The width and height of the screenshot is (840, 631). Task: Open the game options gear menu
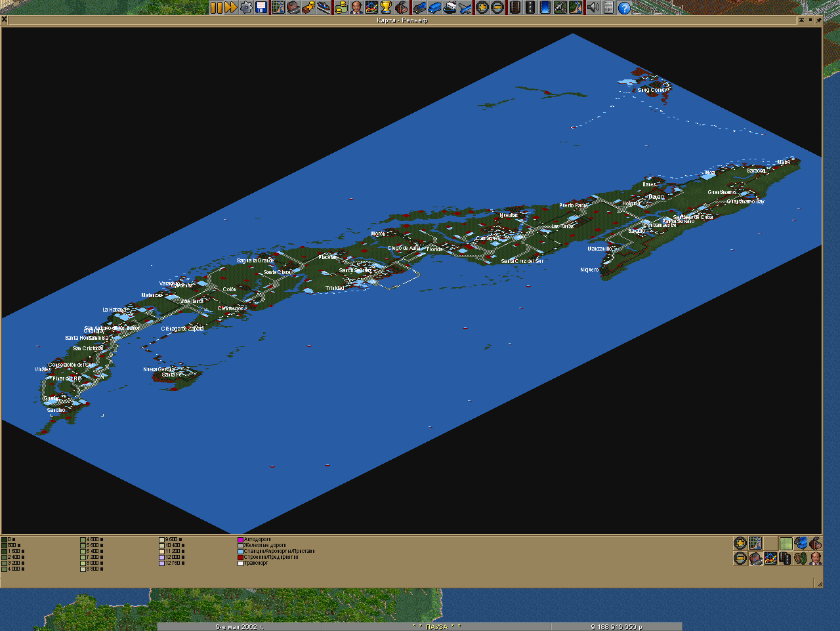click(x=246, y=7)
